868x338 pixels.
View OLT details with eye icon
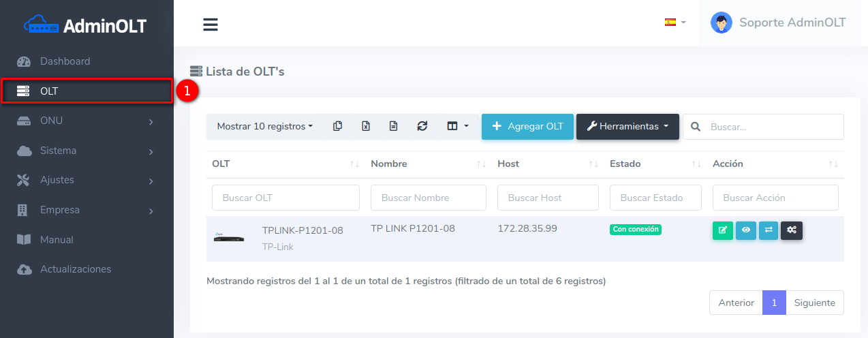pyautogui.click(x=746, y=230)
